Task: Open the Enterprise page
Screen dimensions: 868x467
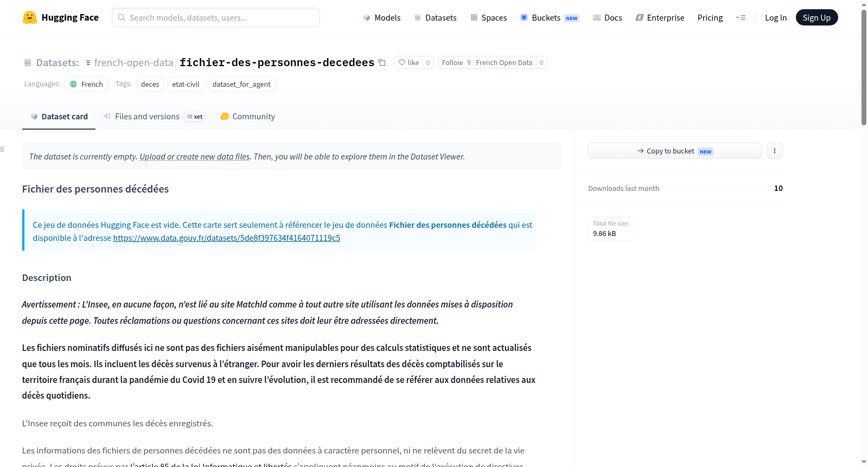Action: [x=660, y=17]
